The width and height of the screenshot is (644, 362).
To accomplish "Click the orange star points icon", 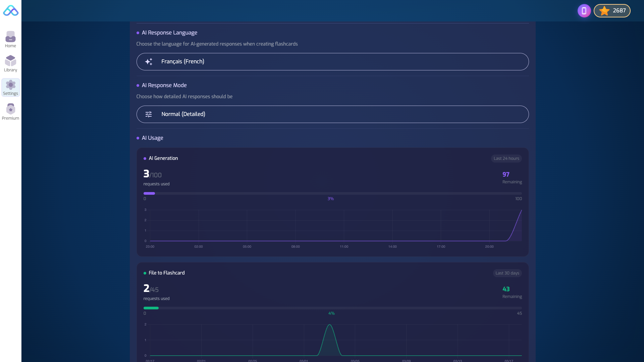I will 604,11.
